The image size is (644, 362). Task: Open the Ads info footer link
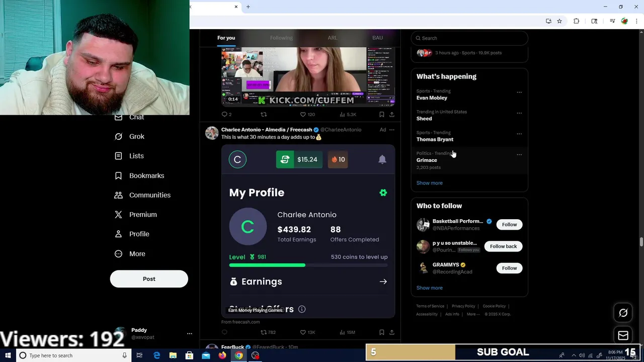click(452, 314)
